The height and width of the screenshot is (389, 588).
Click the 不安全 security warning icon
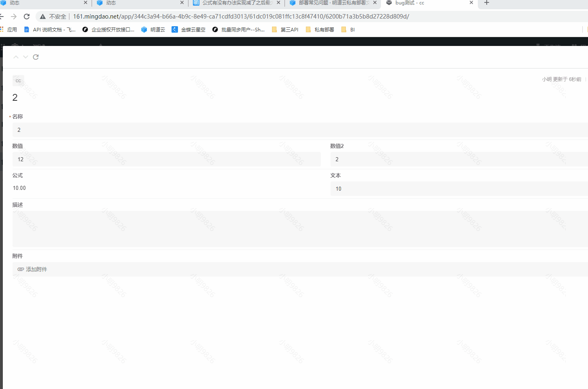(x=42, y=17)
